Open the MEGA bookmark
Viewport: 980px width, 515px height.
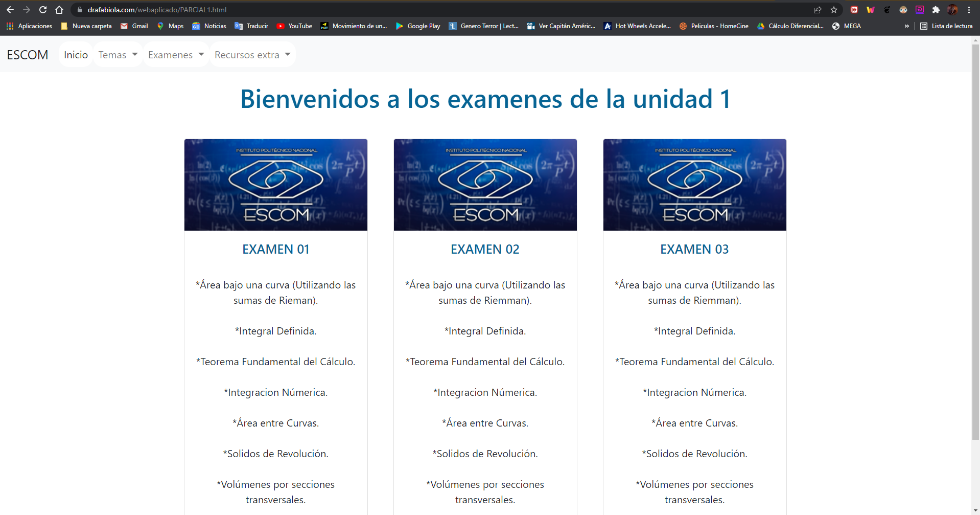pos(846,26)
